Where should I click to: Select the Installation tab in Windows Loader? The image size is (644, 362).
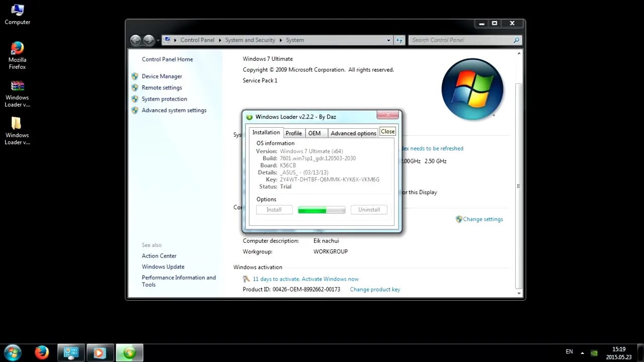266,132
